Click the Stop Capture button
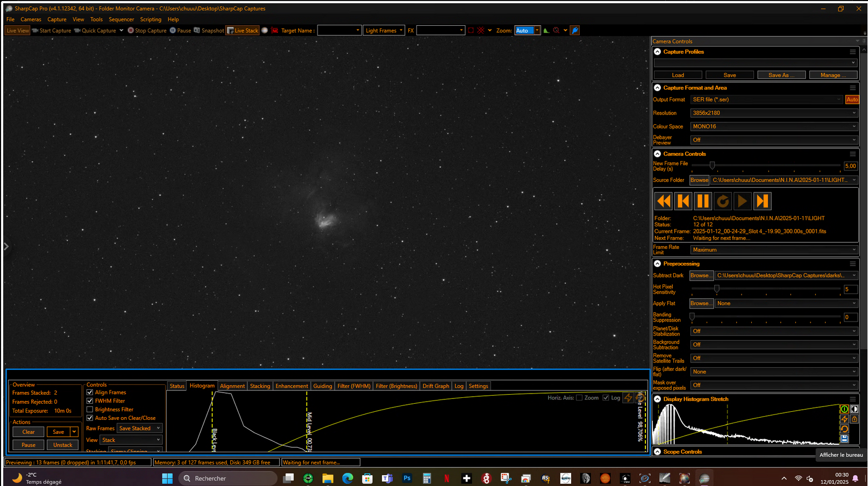Screen dimensions: 868x486 [x=147, y=31]
